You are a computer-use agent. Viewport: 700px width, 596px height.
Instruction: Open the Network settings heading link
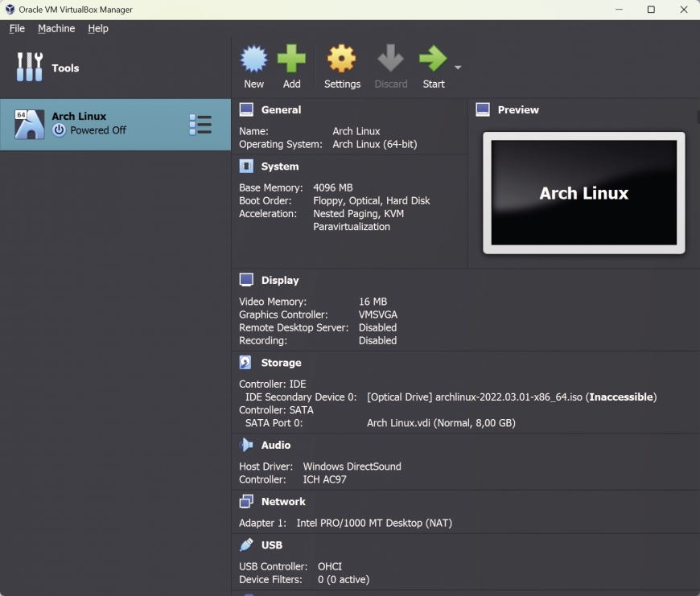pos(283,501)
